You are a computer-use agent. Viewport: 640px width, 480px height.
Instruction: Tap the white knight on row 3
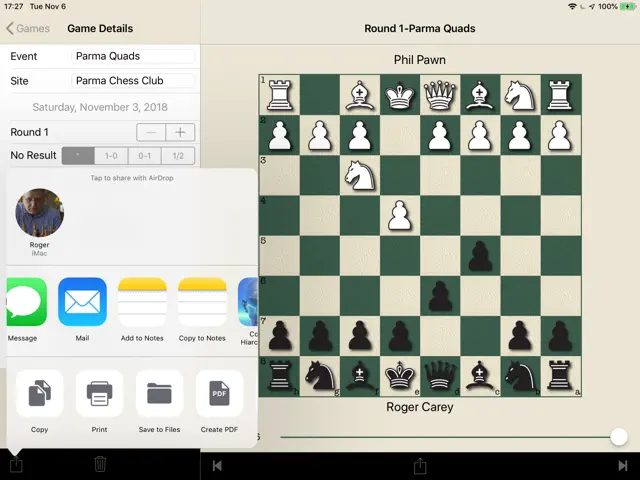pos(360,176)
